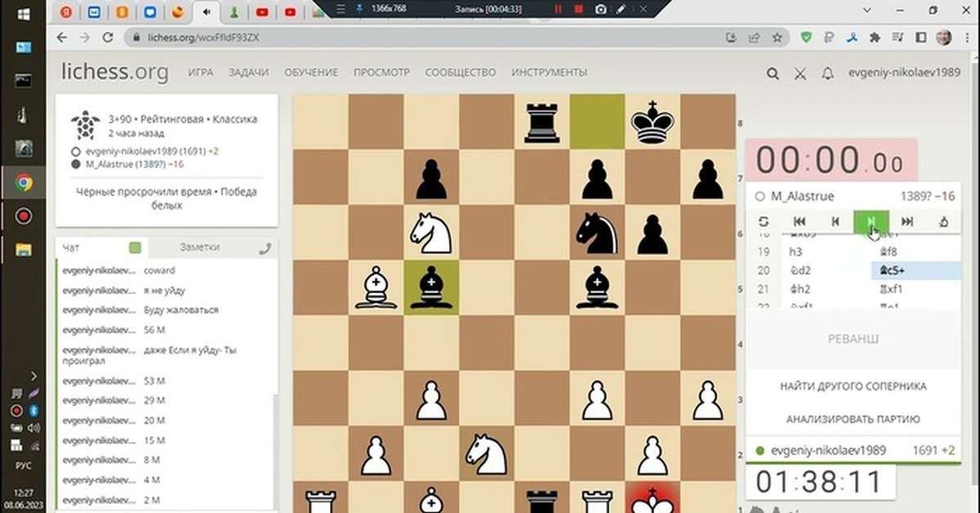Toggle the green chat indicator square
Image resolution: width=980 pixels, height=513 pixels.
[x=136, y=247]
